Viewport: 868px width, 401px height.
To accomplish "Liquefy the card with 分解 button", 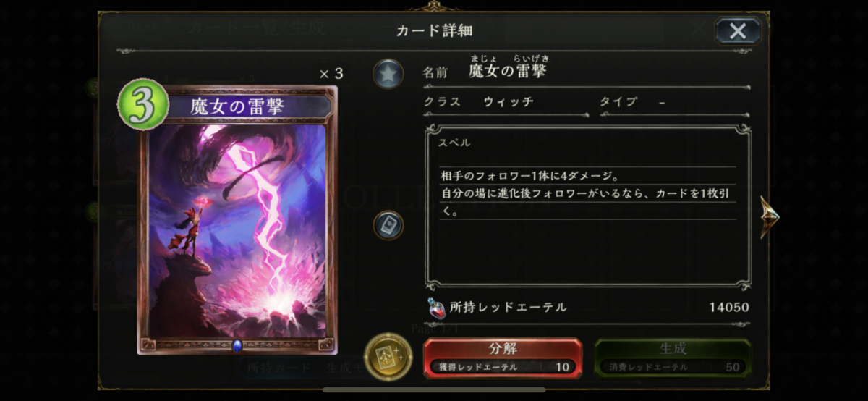I will (502, 358).
